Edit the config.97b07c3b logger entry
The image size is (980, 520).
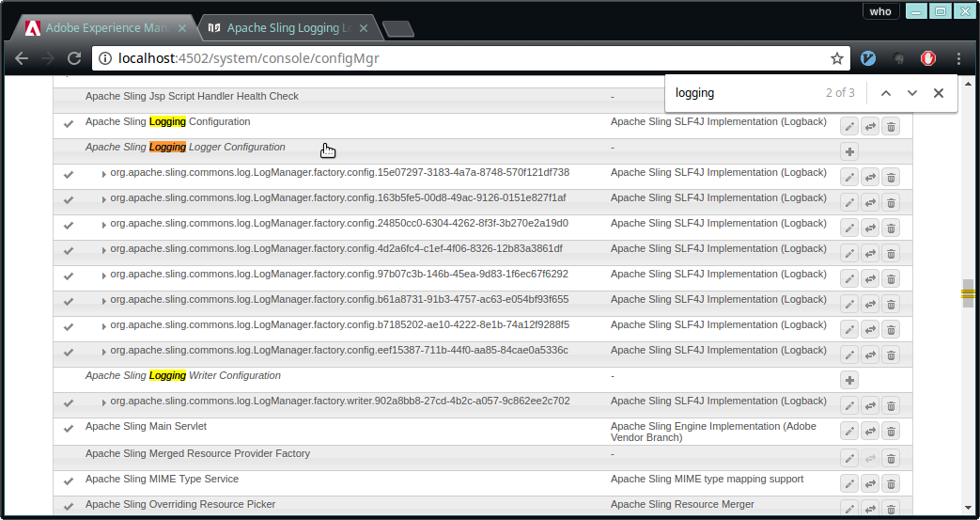[x=848, y=278]
